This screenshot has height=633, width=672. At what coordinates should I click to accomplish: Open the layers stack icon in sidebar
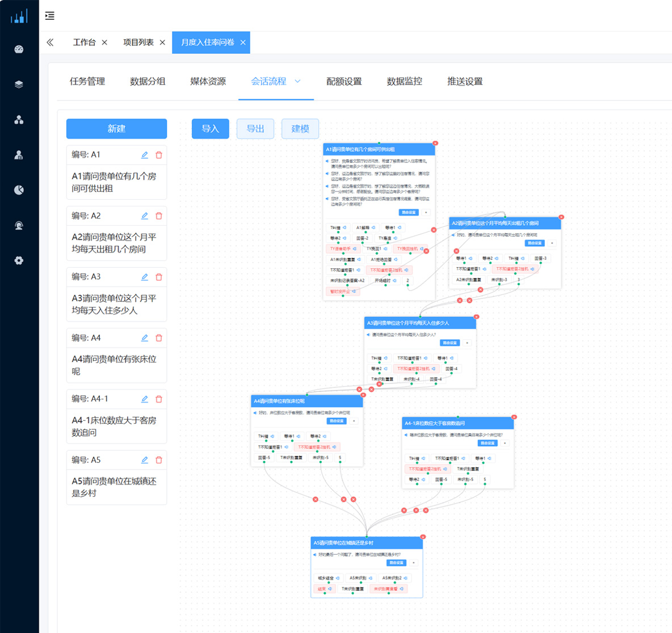(19, 85)
